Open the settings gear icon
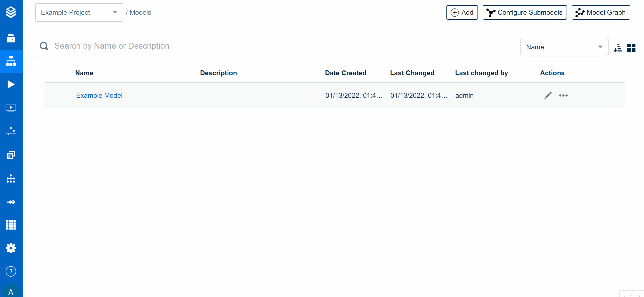Image resolution: width=644 pixels, height=297 pixels. 11,248
